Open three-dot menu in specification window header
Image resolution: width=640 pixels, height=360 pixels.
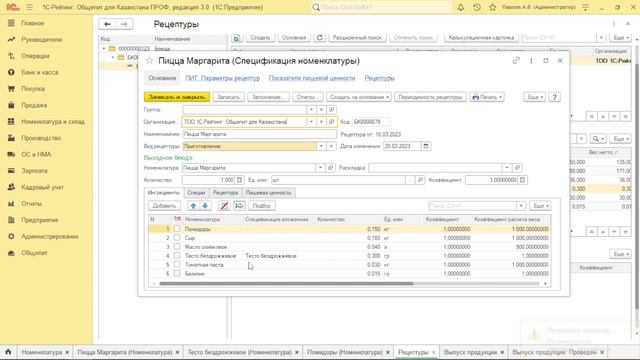pos(531,60)
